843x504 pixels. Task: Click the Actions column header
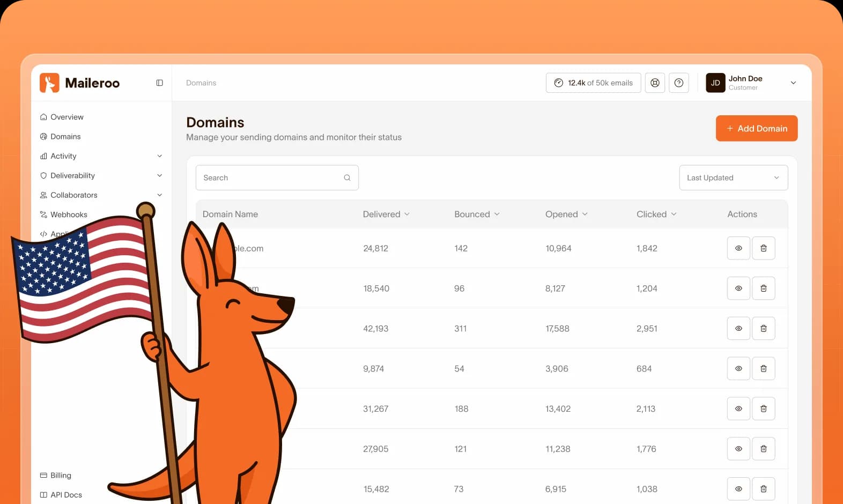[742, 214]
